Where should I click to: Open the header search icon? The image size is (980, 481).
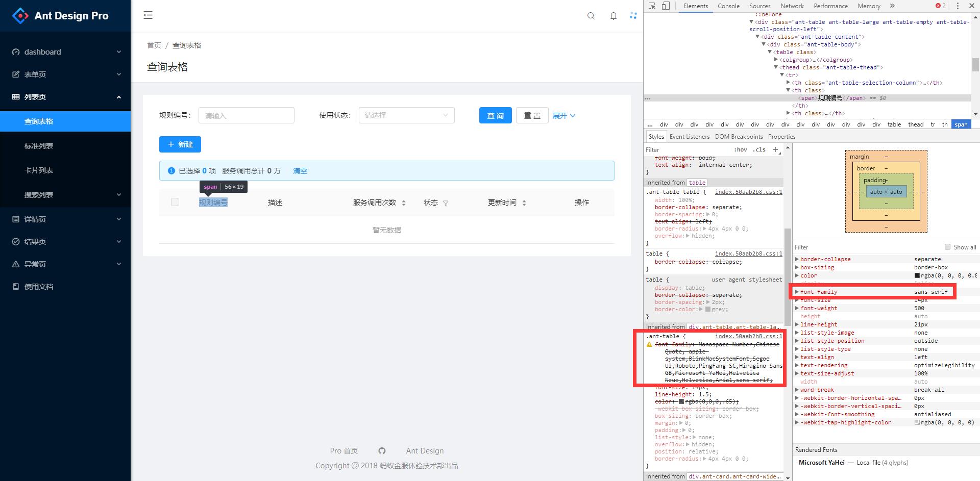tap(591, 16)
